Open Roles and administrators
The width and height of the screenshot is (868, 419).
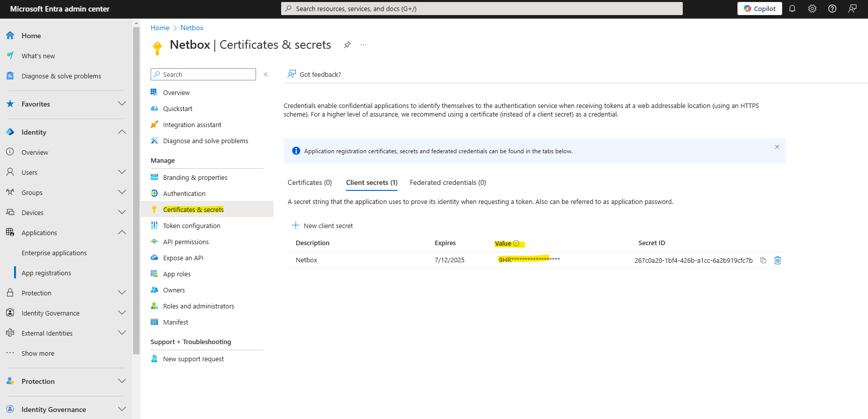[x=198, y=306]
